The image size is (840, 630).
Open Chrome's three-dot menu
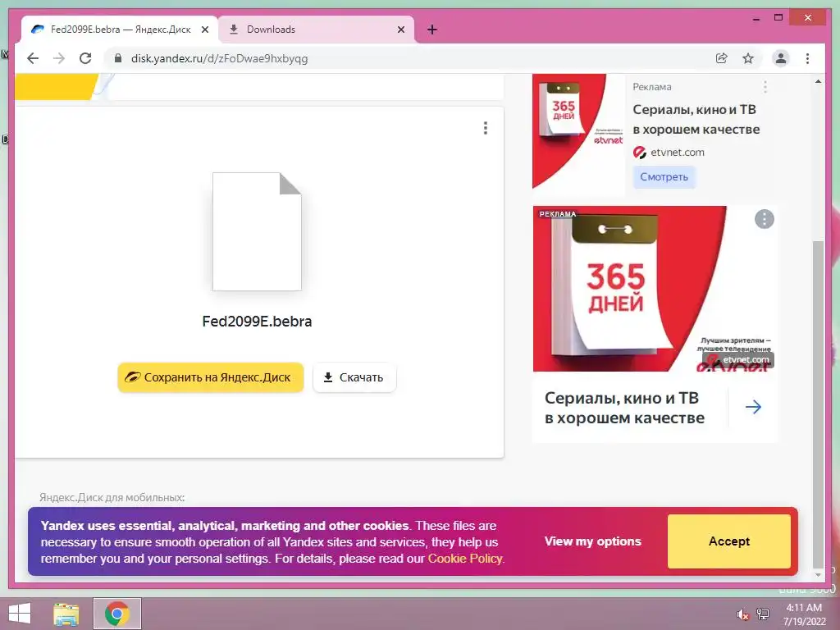(807, 58)
